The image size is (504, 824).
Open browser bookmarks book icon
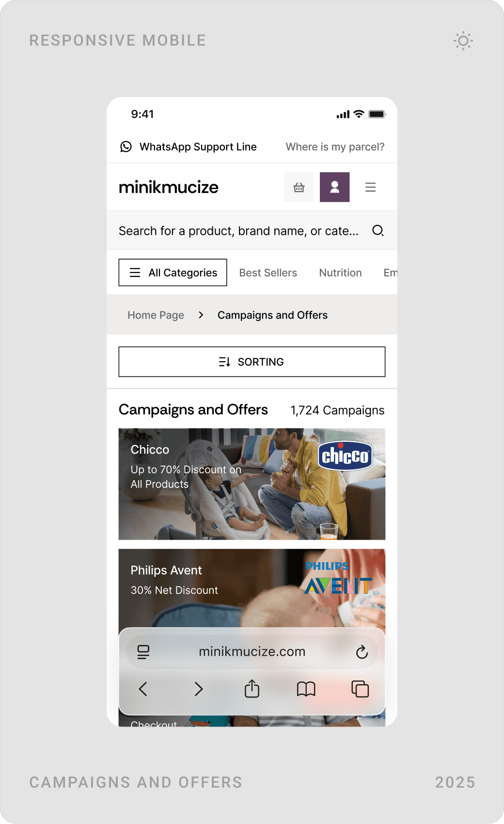tap(306, 689)
